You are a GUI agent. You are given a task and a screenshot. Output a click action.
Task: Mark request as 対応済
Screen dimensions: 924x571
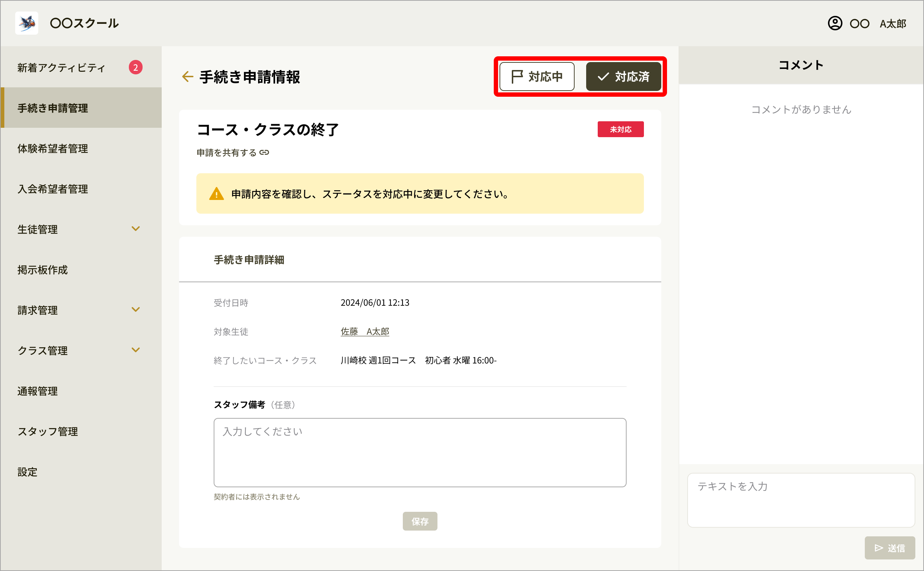(x=623, y=77)
